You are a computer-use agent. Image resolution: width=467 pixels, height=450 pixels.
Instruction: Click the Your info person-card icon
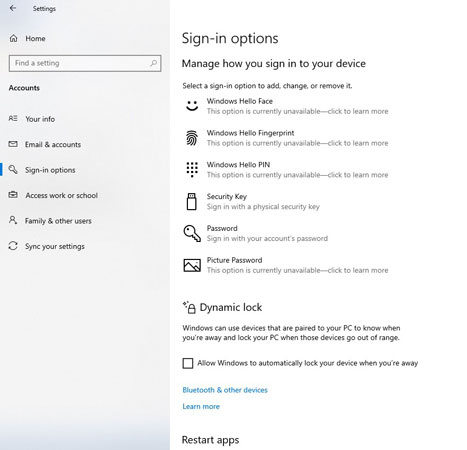(13, 118)
